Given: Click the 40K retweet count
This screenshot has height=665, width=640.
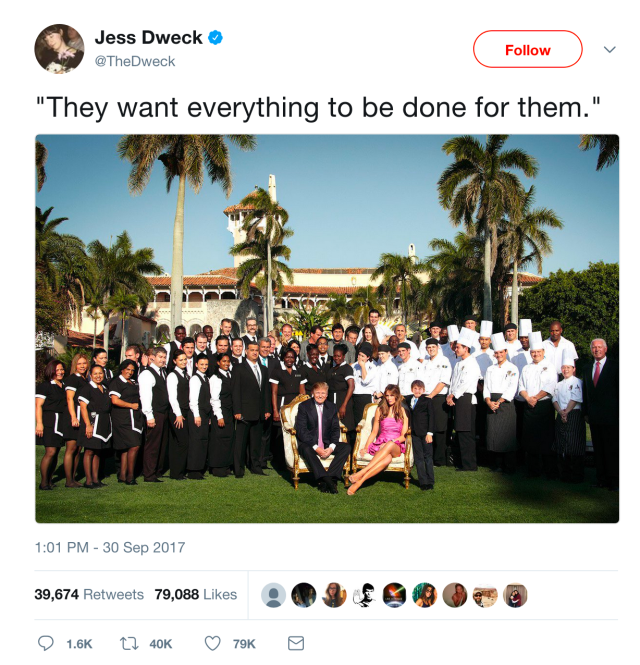Looking at the screenshot, I should (161, 644).
